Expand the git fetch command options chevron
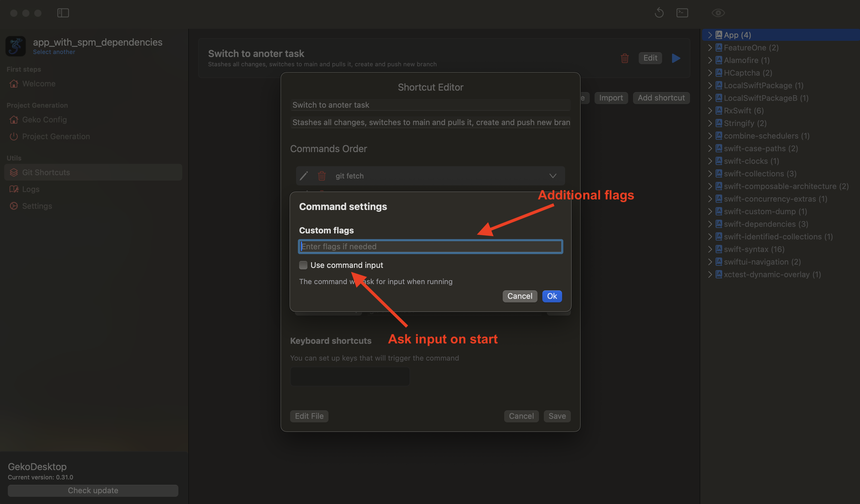This screenshot has width=860, height=504. click(553, 175)
